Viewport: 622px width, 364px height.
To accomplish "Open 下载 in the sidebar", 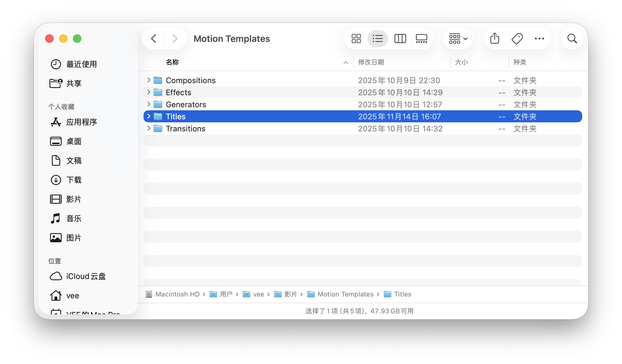I will click(74, 180).
